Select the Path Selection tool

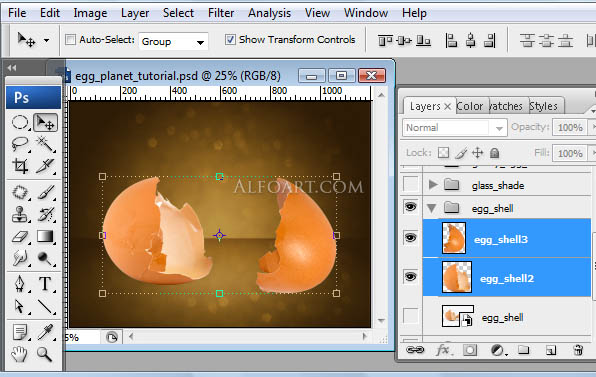point(20,306)
